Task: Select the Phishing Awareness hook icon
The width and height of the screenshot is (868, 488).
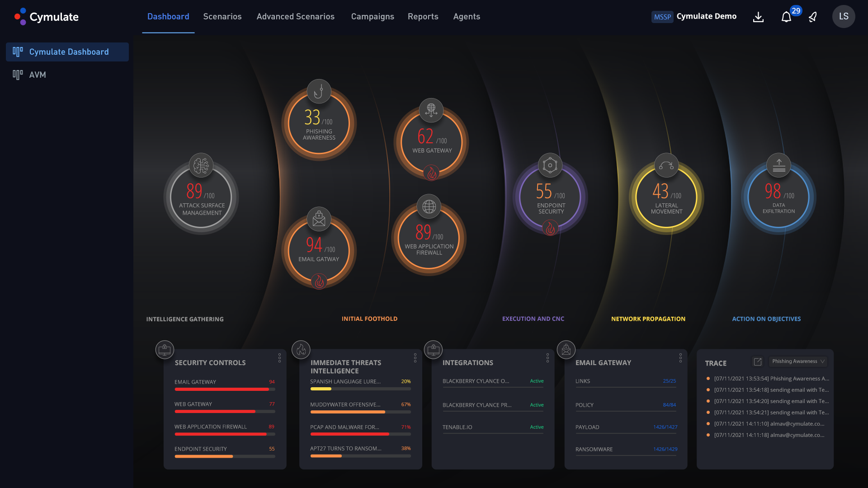Action: [x=319, y=91]
